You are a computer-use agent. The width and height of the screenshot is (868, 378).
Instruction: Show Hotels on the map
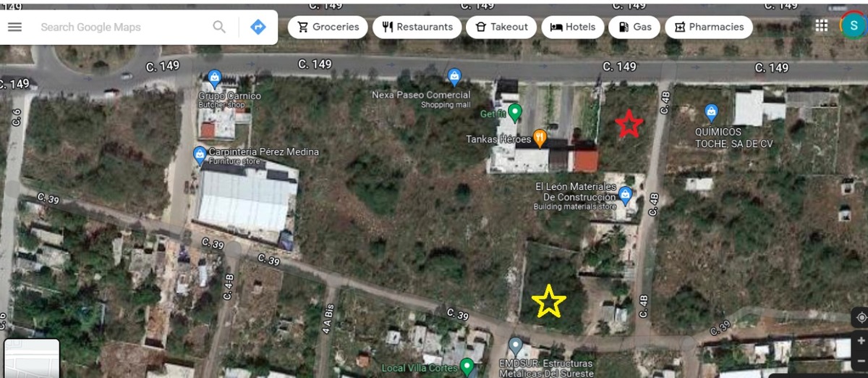[x=573, y=27]
